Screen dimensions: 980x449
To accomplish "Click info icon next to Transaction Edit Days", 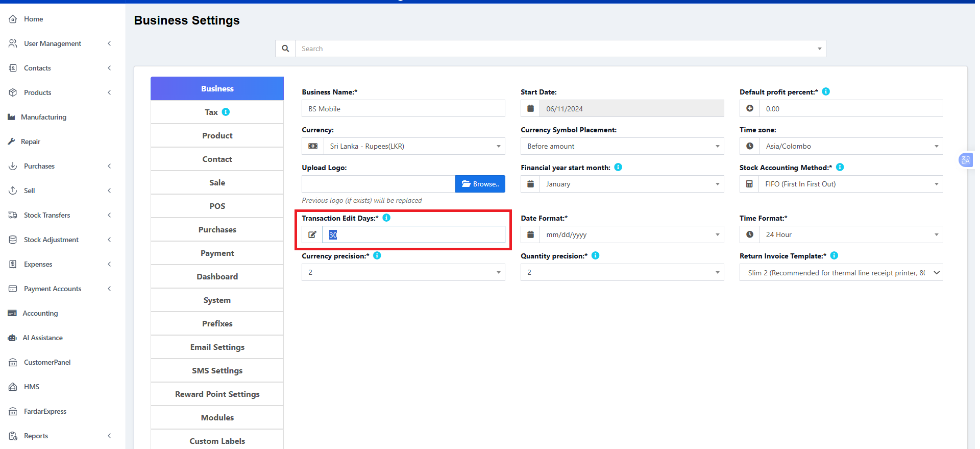I will click(x=386, y=218).
